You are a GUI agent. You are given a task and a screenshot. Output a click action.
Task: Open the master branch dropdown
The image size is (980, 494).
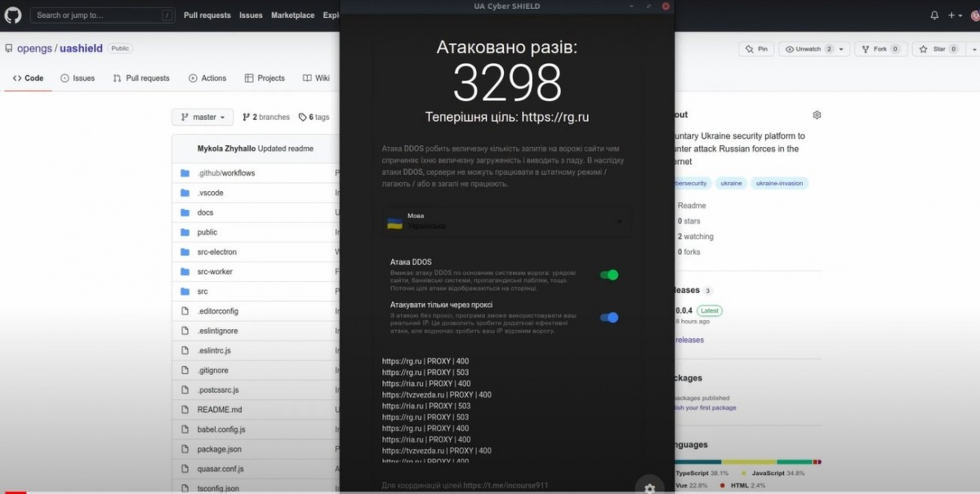pos(203,118)
